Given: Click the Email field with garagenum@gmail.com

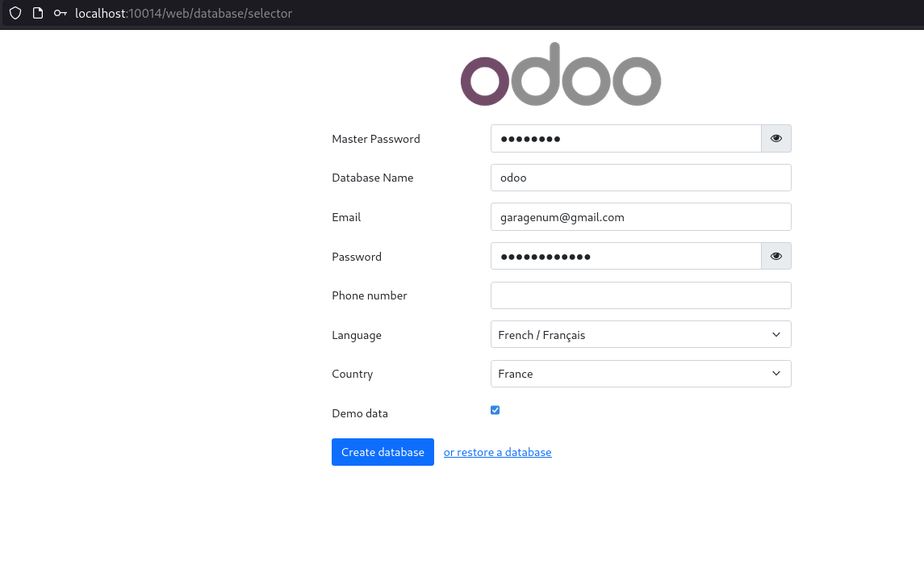Looking at the screenshot, I should tap(641, 216).
